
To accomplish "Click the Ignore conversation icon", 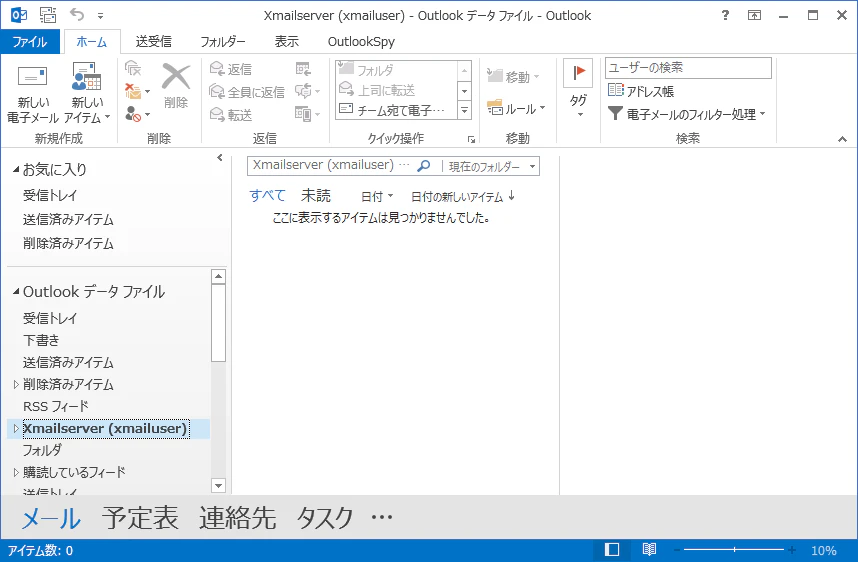I will point(133,68).
